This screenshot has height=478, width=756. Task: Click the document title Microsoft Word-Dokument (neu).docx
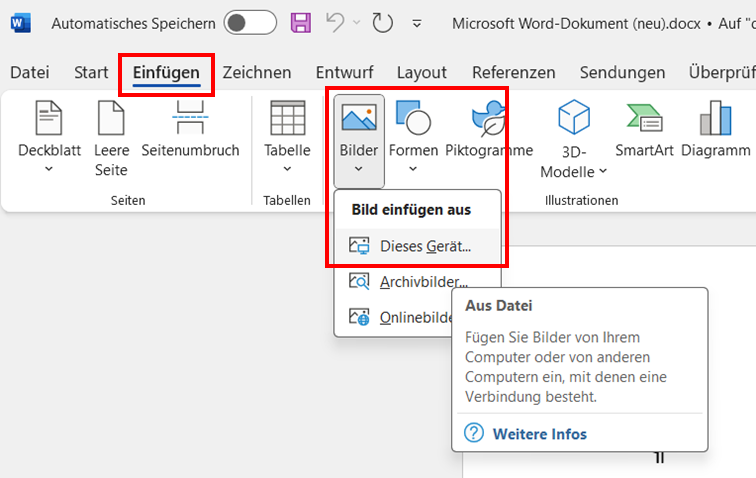576,23
